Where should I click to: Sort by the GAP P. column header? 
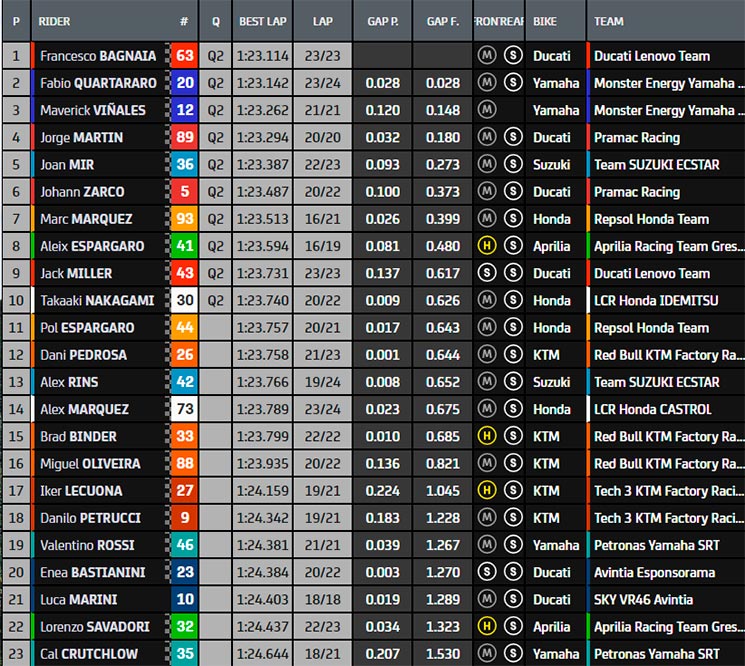[382, 21]
